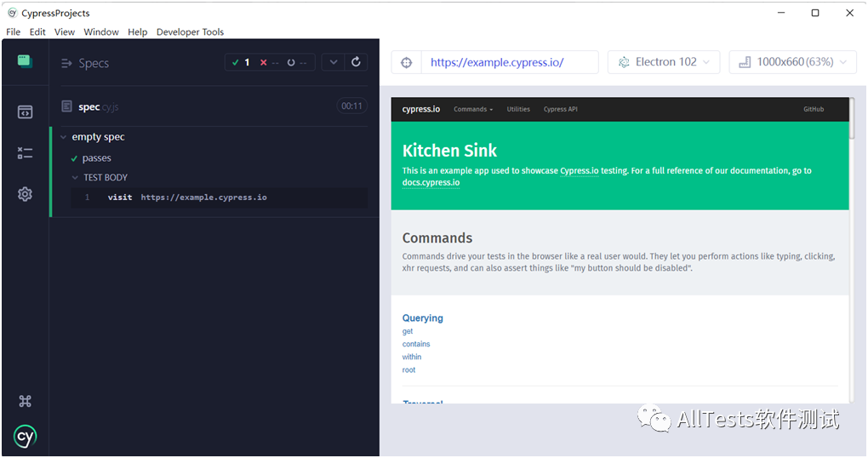The image size is (868, 458).
Task: Open the Specs browser sidebar icon
Action: (x=25, y=112)
